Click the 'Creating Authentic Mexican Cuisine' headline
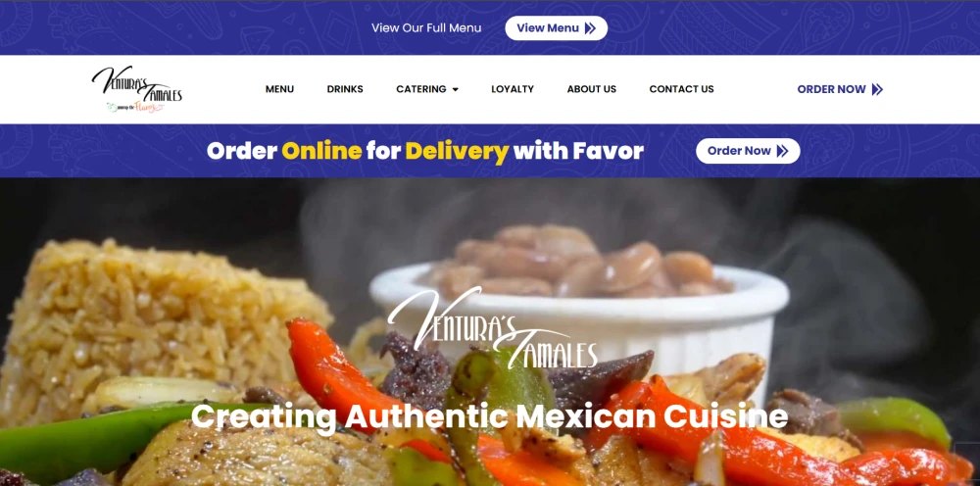 point(489,416)
